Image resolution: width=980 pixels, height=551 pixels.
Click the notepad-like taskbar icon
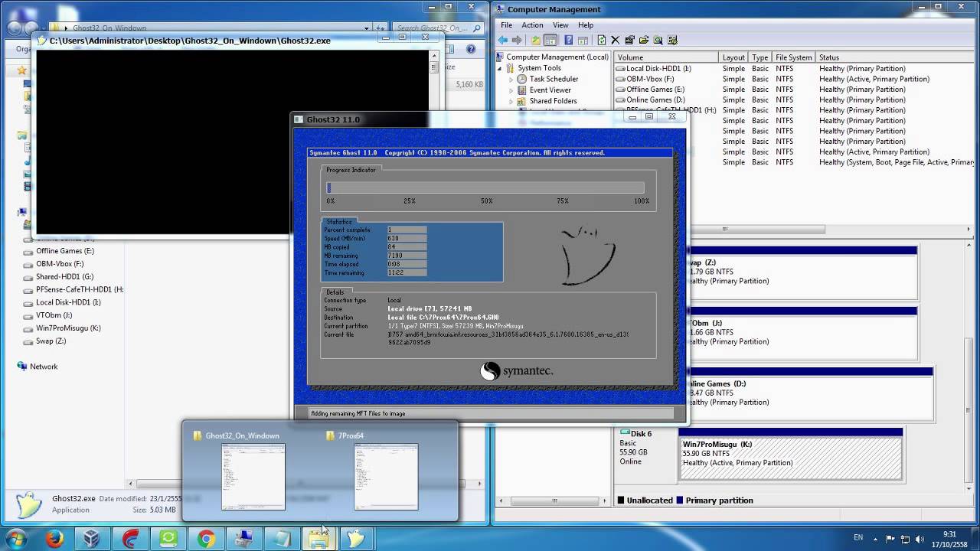(x=282, y=539)
